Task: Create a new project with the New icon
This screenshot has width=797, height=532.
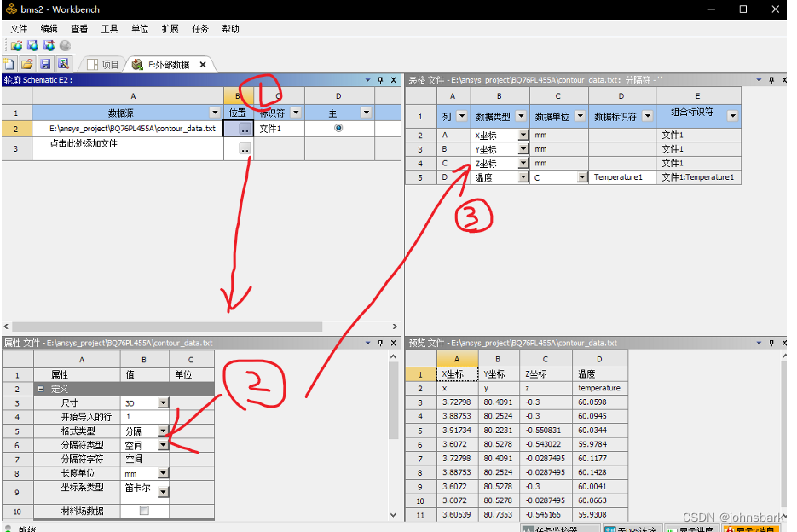Action: tap(9, 63)
